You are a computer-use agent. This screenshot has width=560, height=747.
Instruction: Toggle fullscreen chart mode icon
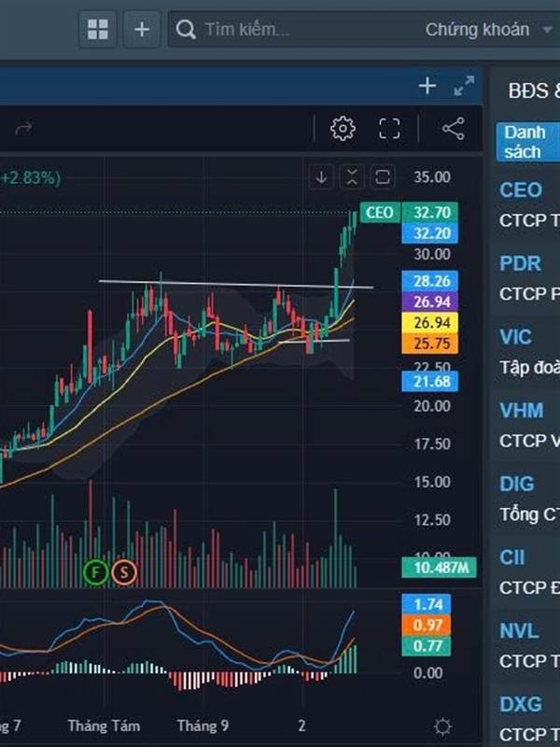[389, 128]
